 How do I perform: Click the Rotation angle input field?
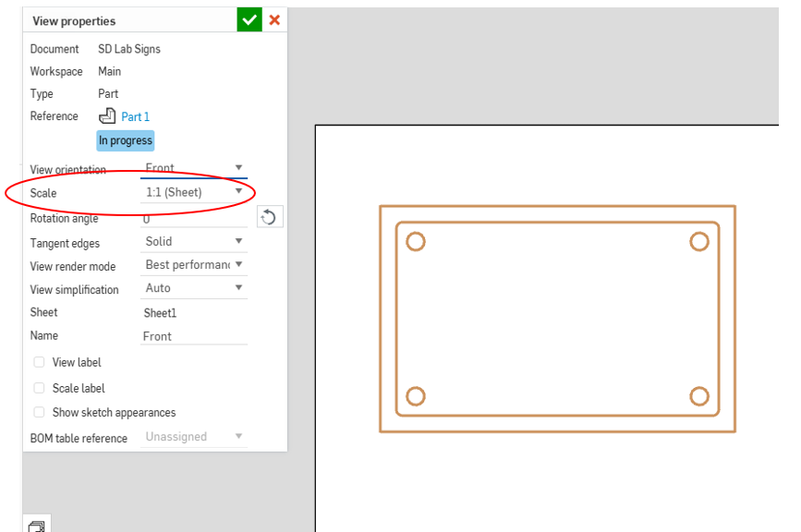click(194, 220)
